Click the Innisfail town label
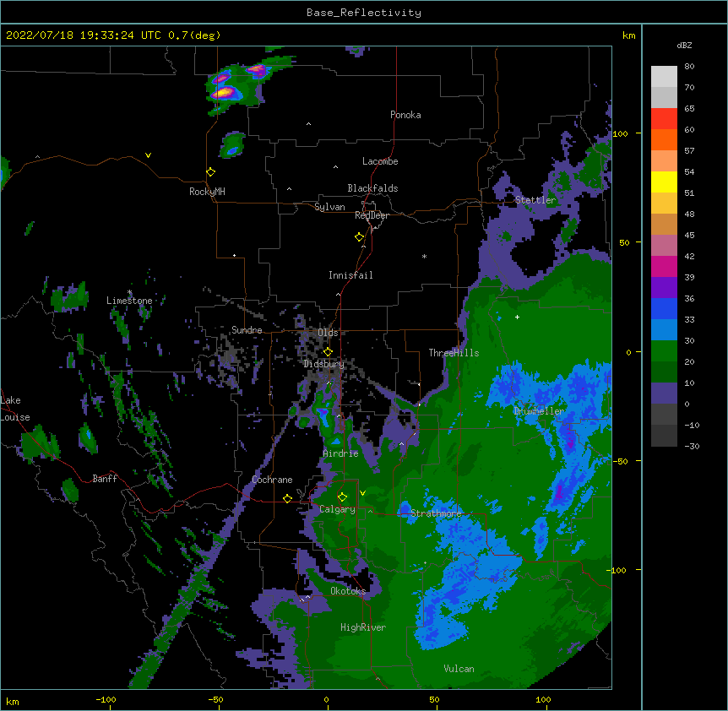Viewport: 728px width, 711px height. pos(350,275)
